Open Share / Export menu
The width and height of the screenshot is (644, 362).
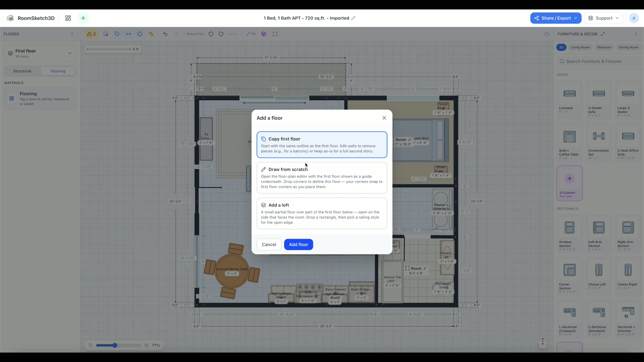click(x=555, y=18)
